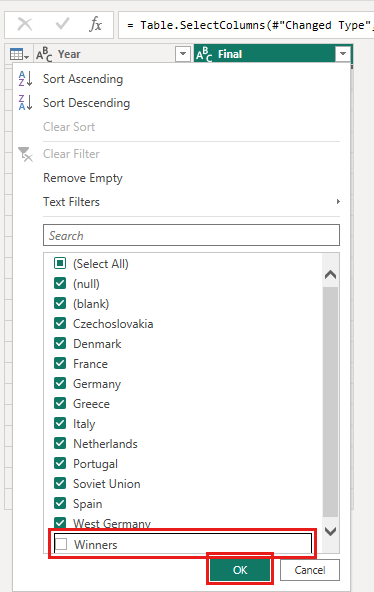Uncheck the Italy checkbox
The image size is (374, 592).
(60, 423)
